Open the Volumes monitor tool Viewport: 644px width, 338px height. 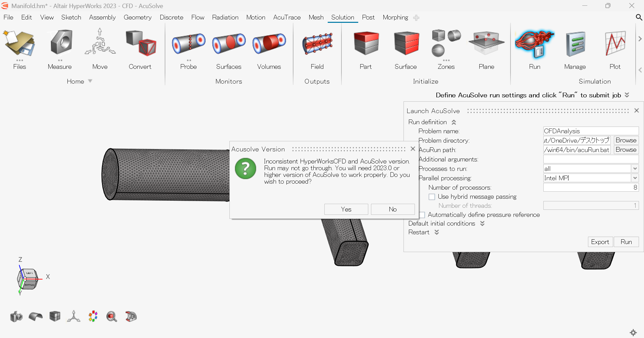tap(269, 44)
